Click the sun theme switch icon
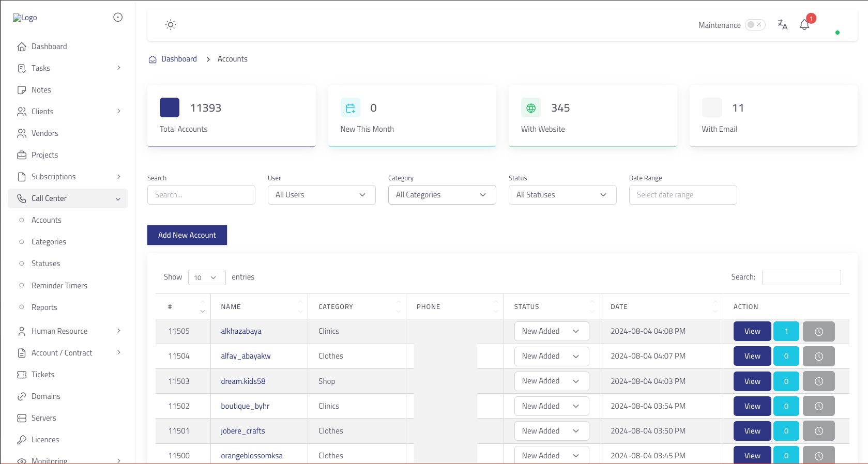Viewport: 868px width, 464px height. 171,25
